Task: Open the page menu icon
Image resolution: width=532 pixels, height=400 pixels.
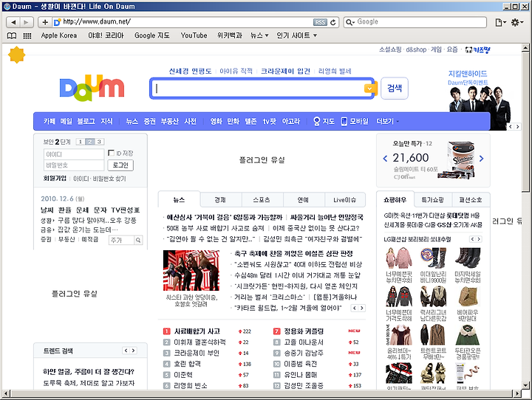Action: (x=500, y=22)
